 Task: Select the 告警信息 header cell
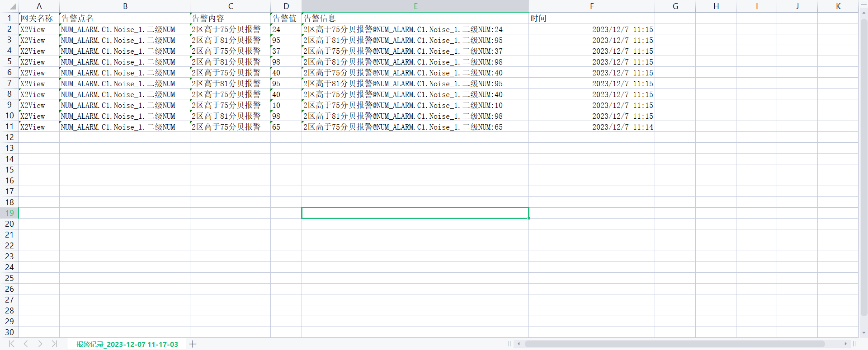click(x=415, y=18)
